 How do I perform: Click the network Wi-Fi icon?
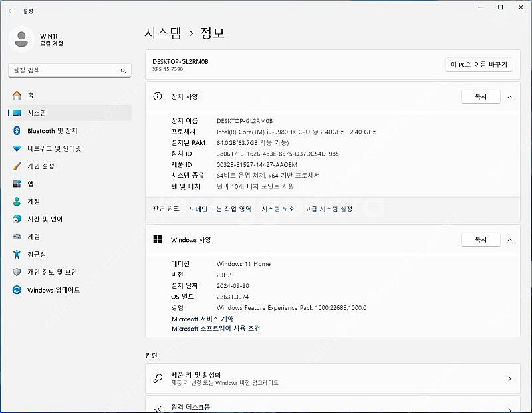pyautogui.click(x=17, y=148)
